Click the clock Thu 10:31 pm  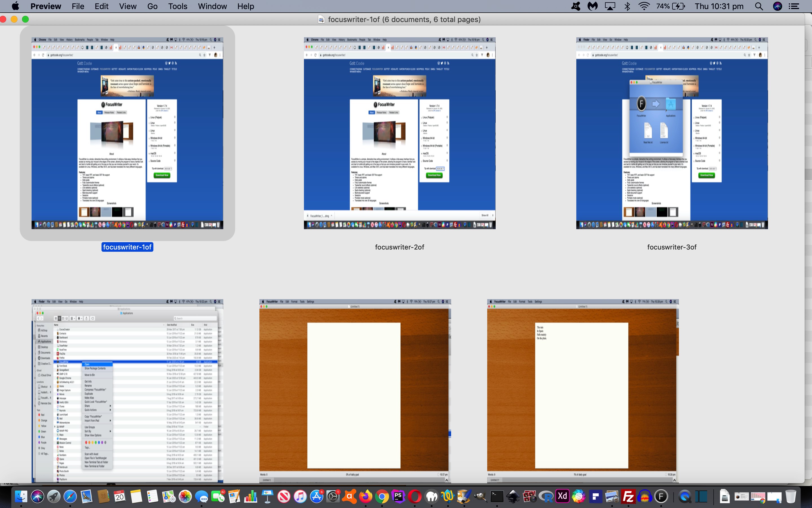(719, 6)
